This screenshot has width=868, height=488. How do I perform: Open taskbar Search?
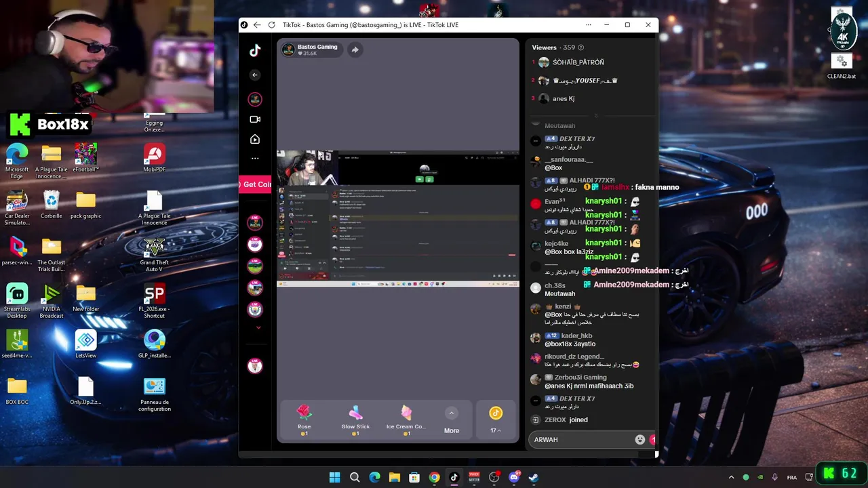pyautogui.click(x=355, y=477)
